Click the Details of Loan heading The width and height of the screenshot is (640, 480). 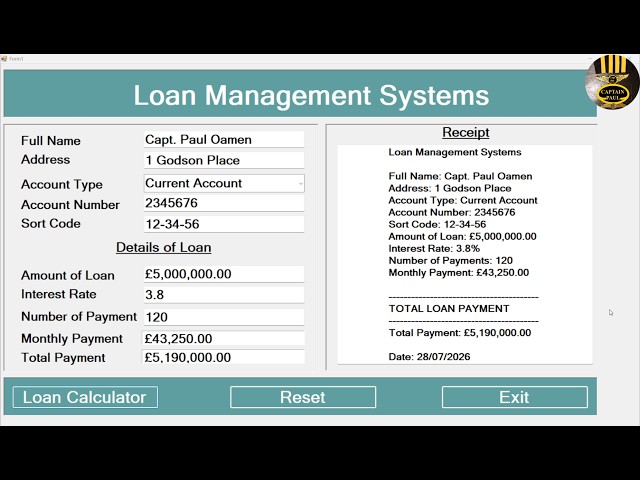point(163,247)
